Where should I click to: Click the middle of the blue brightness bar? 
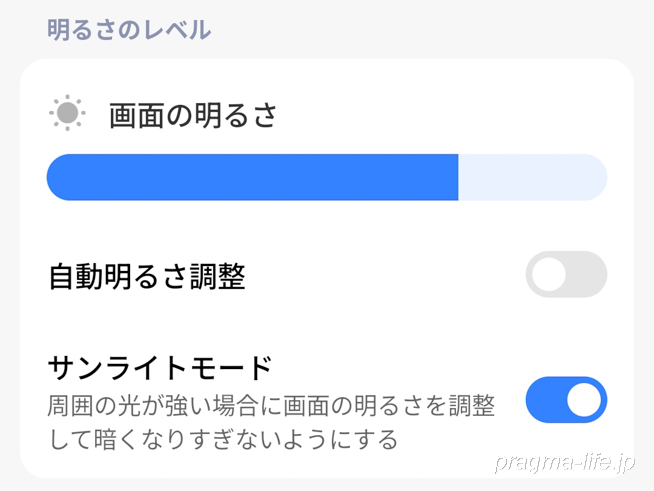tap(252, 177)
